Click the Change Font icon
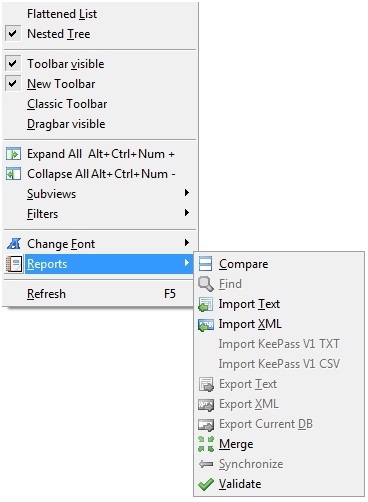 14,244
